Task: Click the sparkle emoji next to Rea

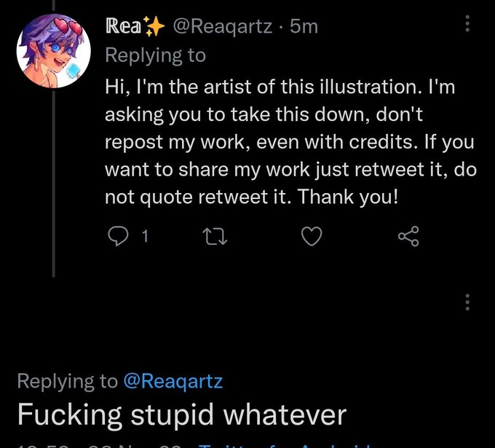Action: pyautogui.click(x=154, y=26)
